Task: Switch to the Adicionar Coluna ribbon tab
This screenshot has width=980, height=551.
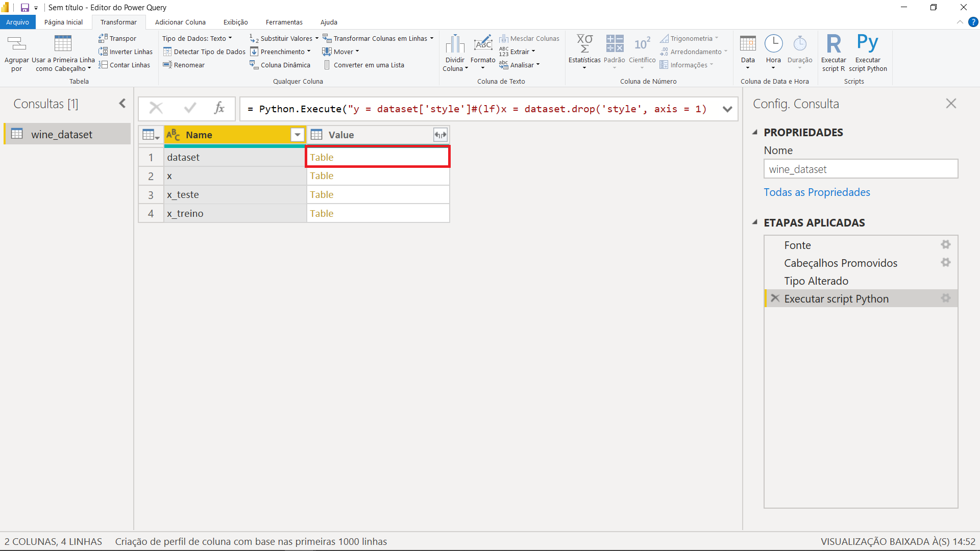Action: coord(180,22)
